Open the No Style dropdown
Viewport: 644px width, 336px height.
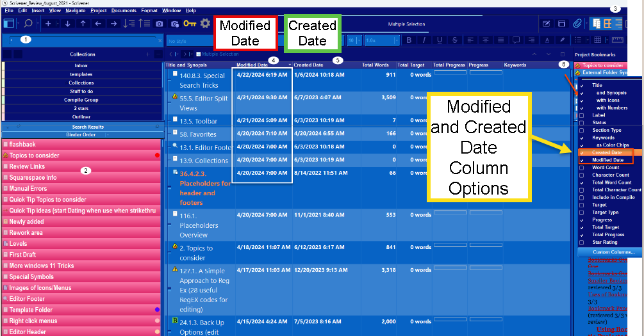coord(189,40)
